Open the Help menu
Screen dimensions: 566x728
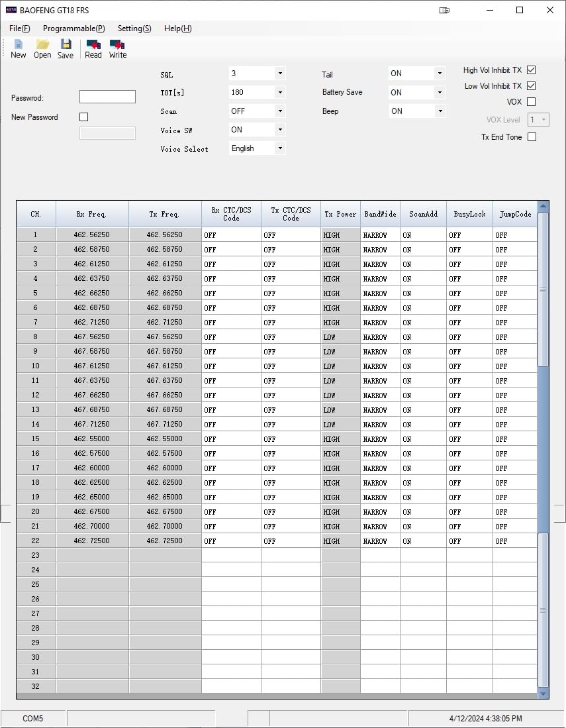coord(177,28)
